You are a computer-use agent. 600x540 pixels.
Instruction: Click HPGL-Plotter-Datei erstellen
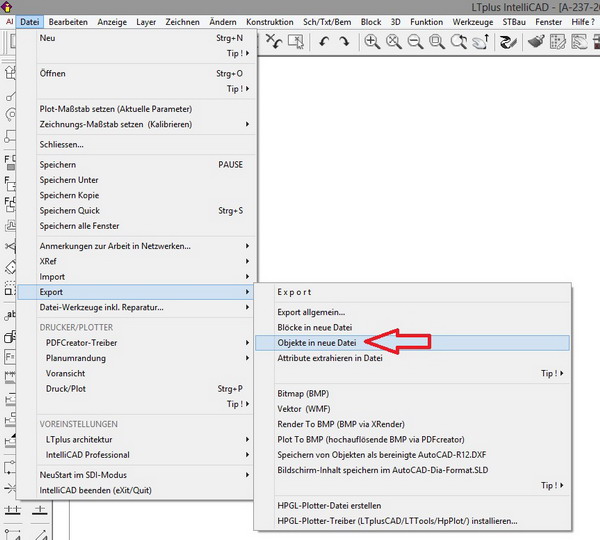click(x=412, y=505)
